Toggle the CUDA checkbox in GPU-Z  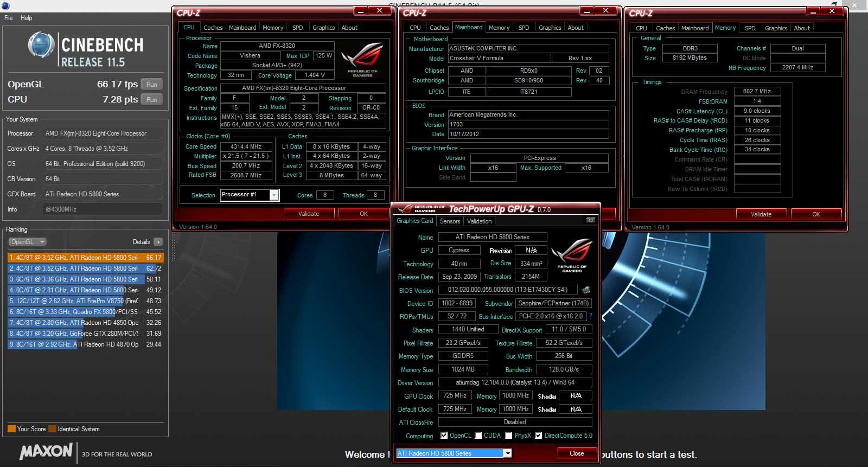click(x=478, y=436)
